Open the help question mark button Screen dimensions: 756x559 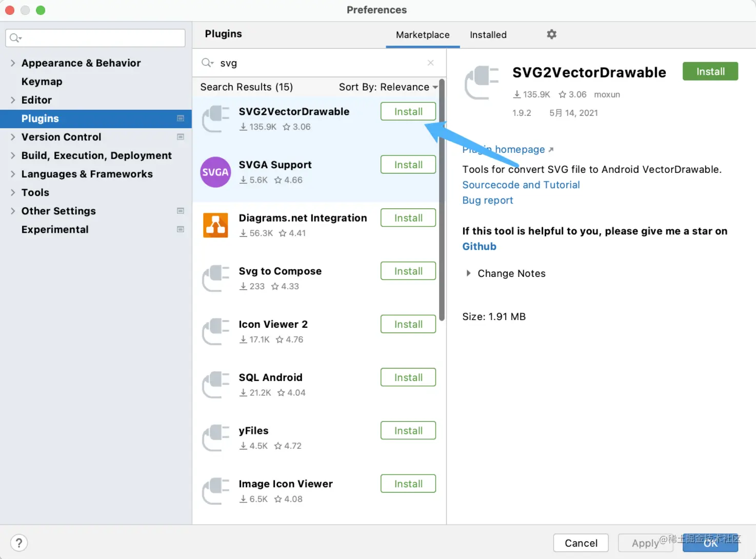[x=19, y=543]
